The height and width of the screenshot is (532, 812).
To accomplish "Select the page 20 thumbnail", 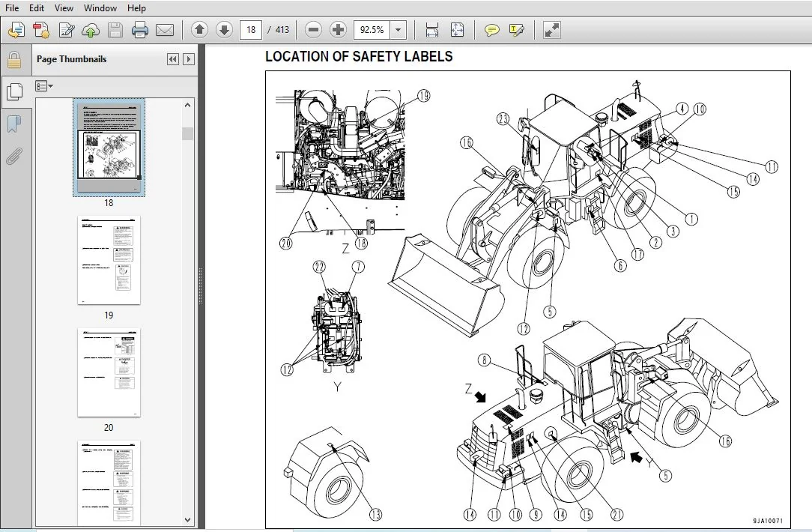I will (x=109, y=372).
